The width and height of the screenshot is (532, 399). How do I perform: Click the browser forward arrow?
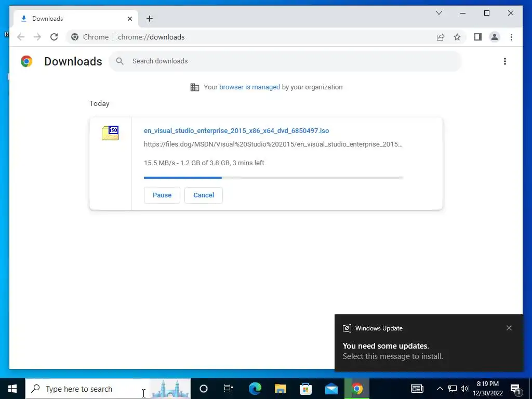coord(37,37)
